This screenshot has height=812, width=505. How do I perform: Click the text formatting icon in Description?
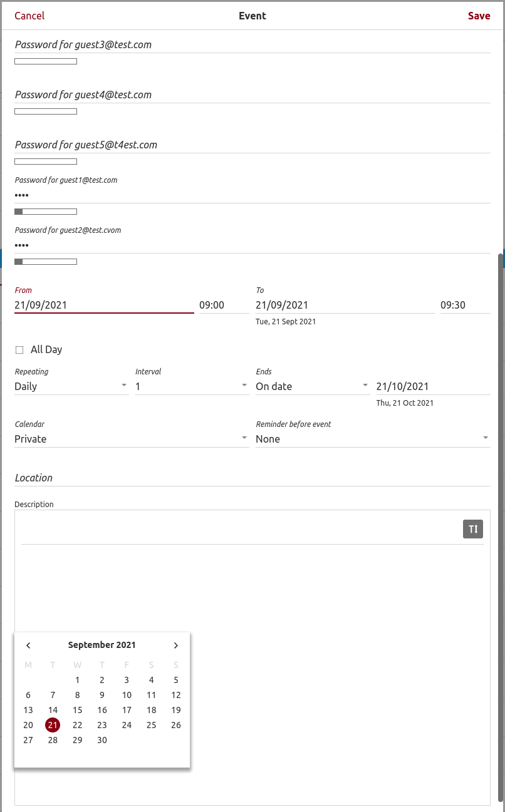(x=472, y=528)
